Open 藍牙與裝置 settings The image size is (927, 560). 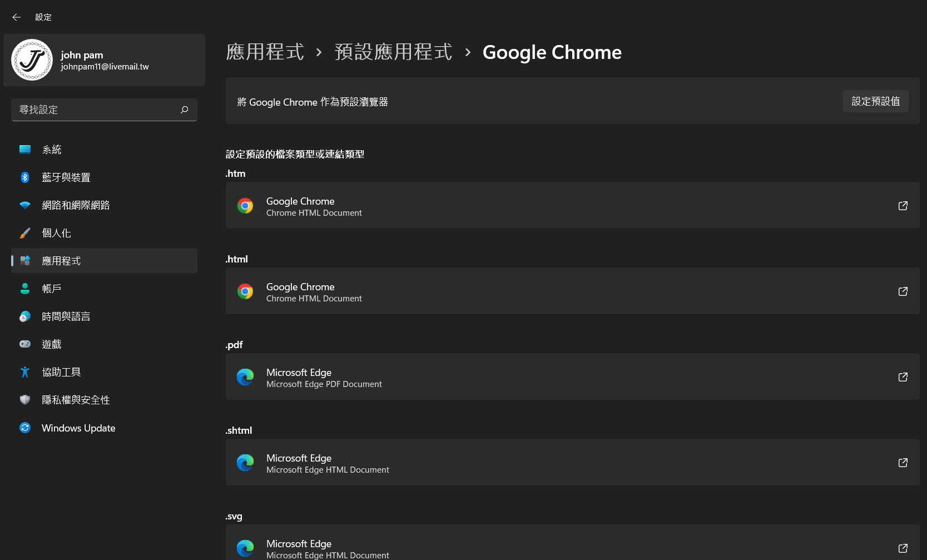coord(25,177)
